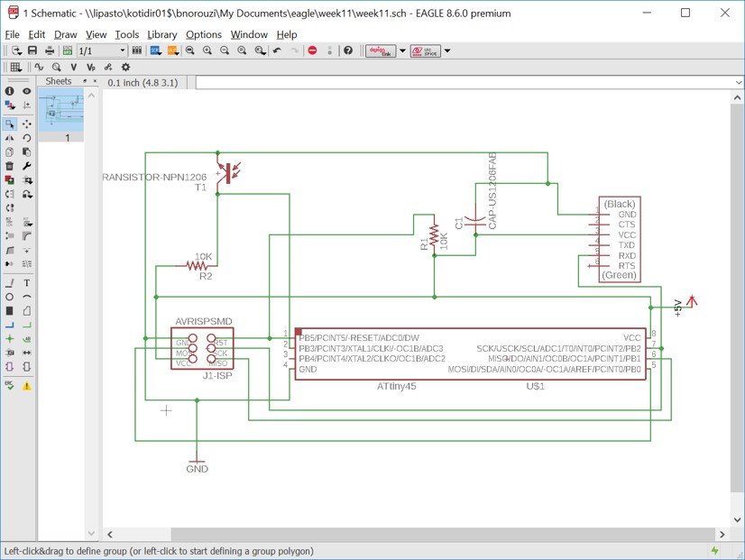
Task: Click the Zoom out icon
Action: (225, 50)
